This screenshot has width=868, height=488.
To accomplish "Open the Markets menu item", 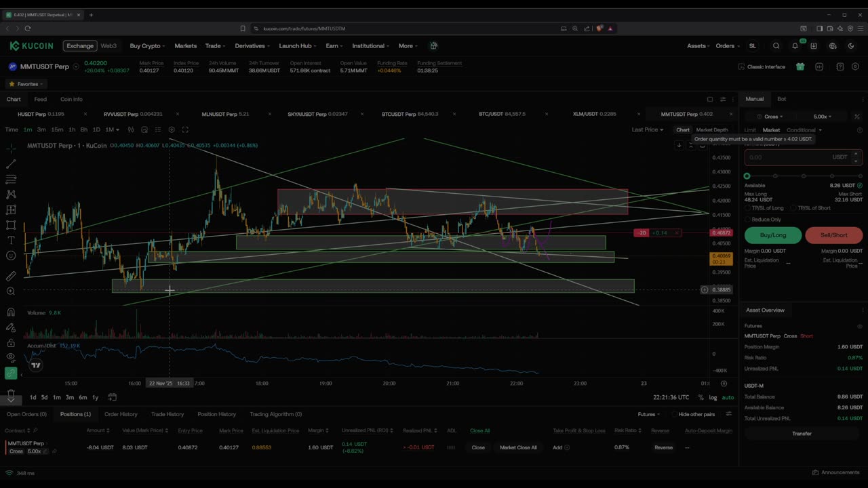I will pyautogui.click(x=185, y=46).
